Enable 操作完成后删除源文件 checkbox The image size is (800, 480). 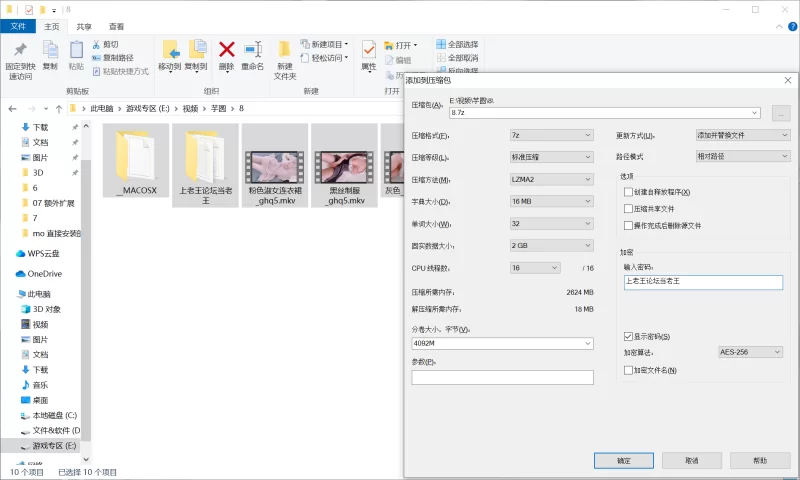[628, 225]
